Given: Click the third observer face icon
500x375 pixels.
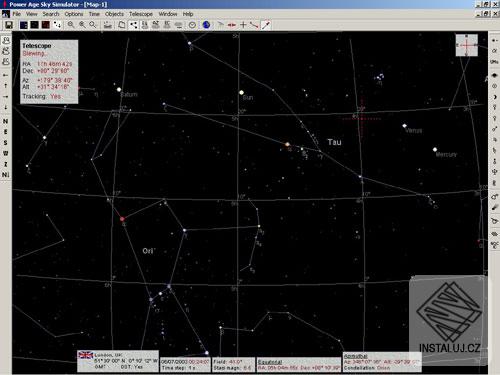Looking at the screenshot, I should pyautogui.click(x=6, y=62).
